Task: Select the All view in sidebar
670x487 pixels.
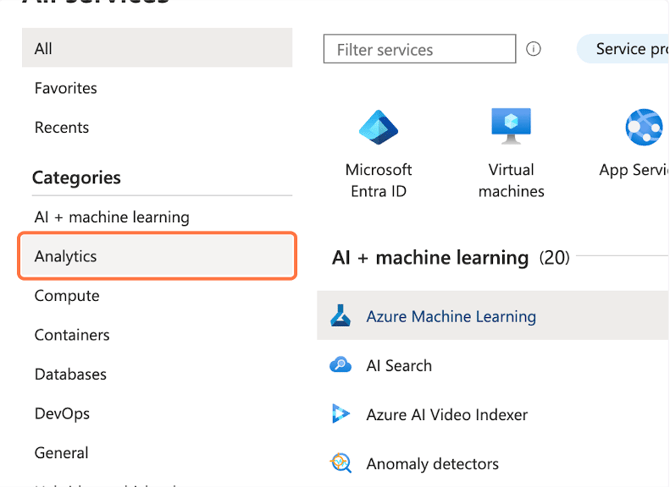Action: tap(157, 48)
